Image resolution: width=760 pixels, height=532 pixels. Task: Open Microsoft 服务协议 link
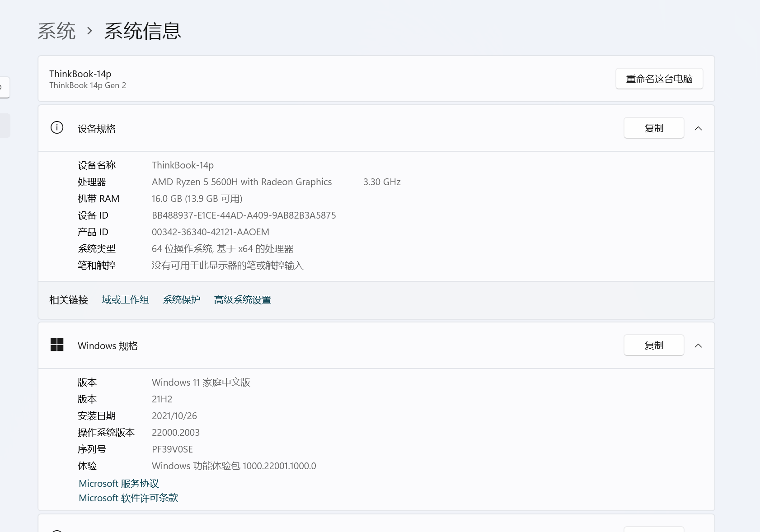(x=119, y=484)
